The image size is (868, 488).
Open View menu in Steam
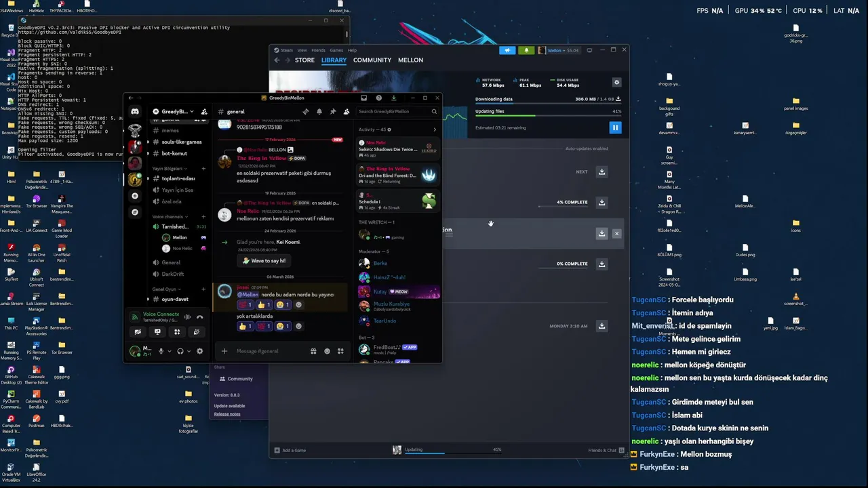click(x=302, y=50)
